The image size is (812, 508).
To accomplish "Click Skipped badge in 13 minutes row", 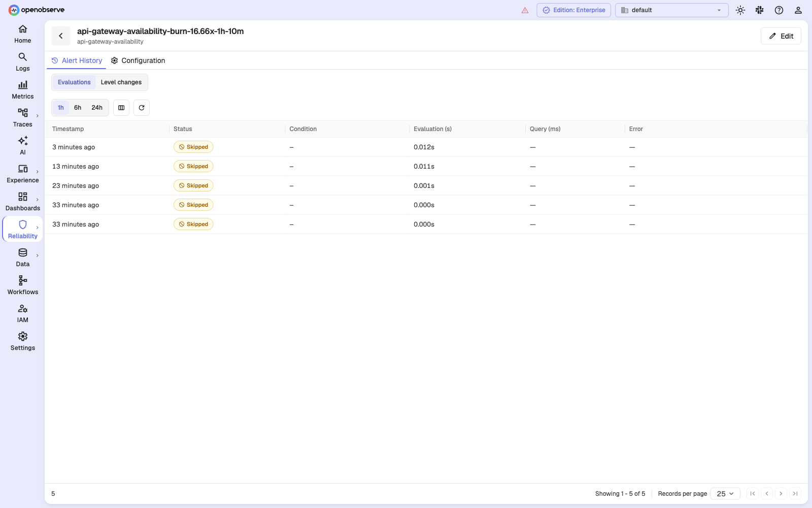I will click(193, 167).
